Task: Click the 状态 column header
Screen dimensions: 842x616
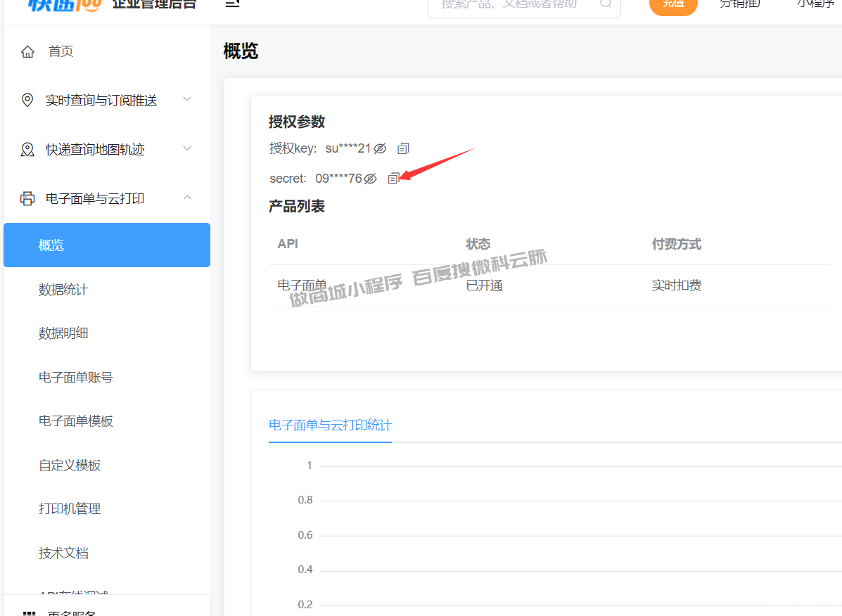Action: pyautogui.click(x=478, y=244)
